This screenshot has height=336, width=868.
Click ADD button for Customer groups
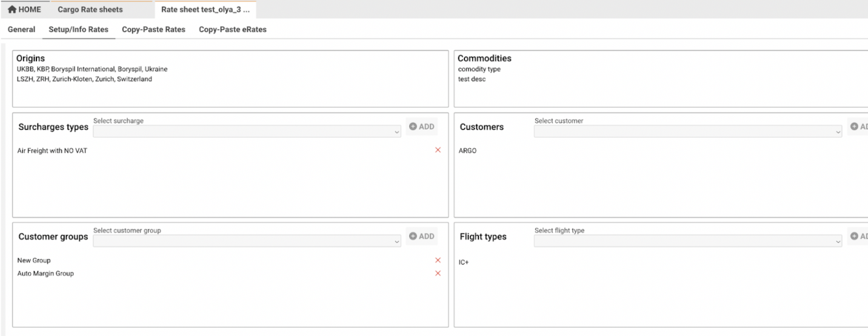click(x=422, y=236)
